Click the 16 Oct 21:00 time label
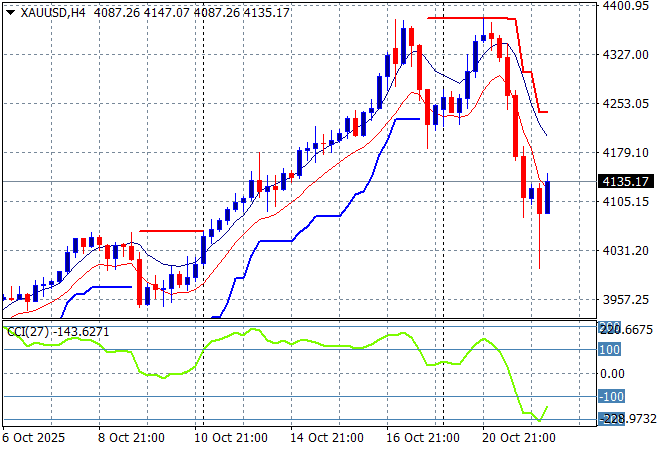Screen dimensions: 660x450 [x=423, y=438]
